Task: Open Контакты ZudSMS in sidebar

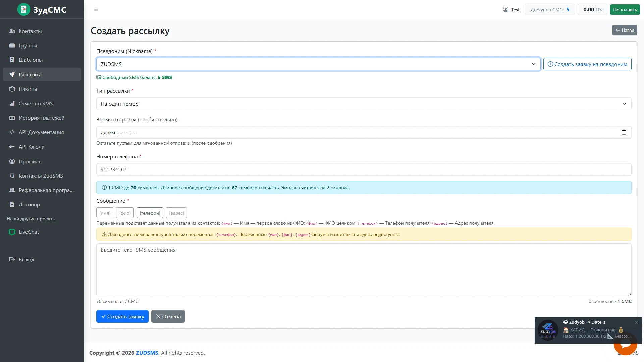Action: 42,176
